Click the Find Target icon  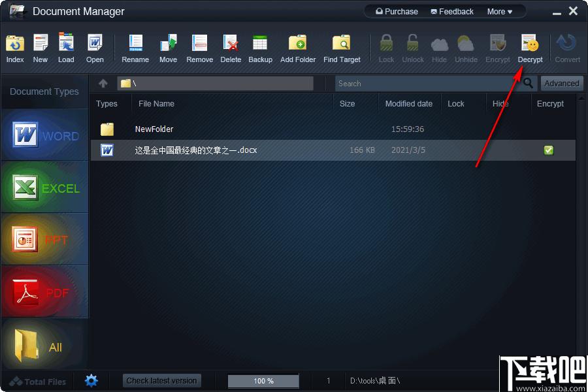click(342, 42)
